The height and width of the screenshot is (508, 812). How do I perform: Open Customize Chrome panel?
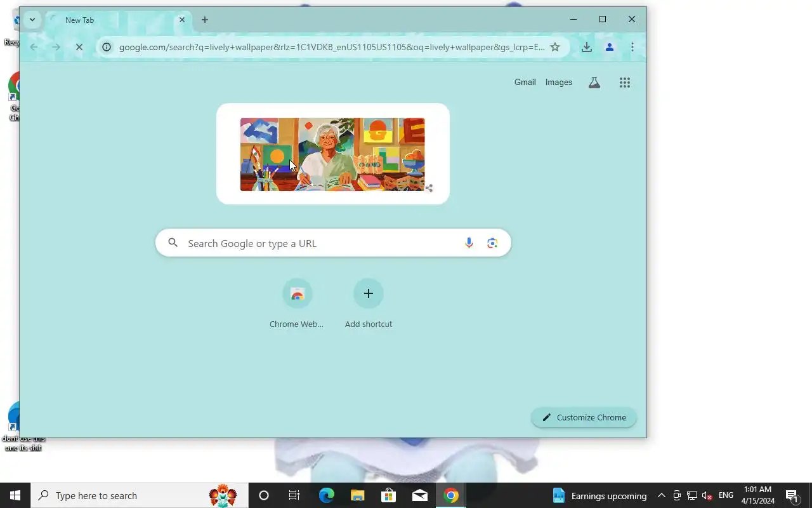pyautogui.click(x=584, y=417)
